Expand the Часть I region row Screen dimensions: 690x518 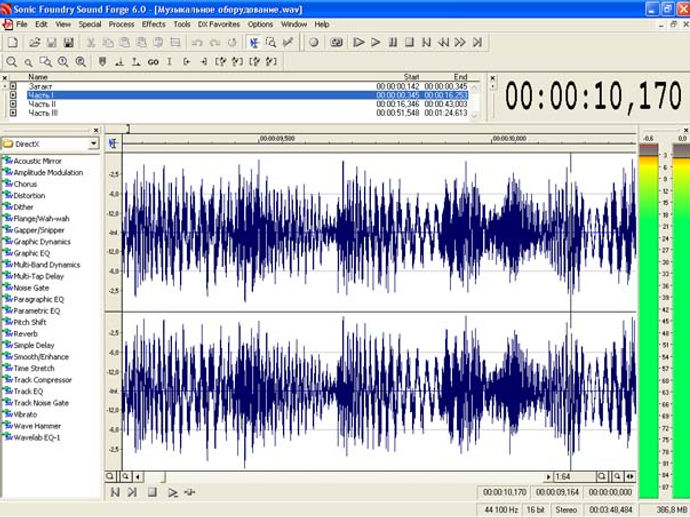click(13, 95)
